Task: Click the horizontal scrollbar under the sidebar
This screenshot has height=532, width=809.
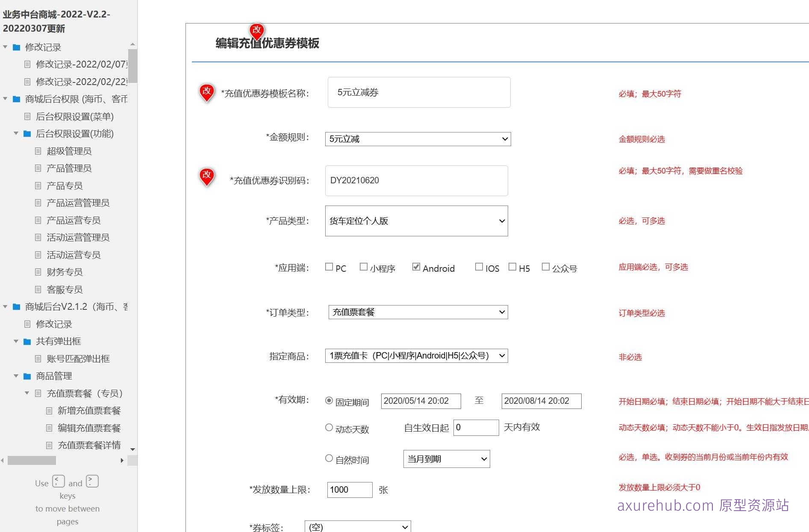Action: (32, 461)
